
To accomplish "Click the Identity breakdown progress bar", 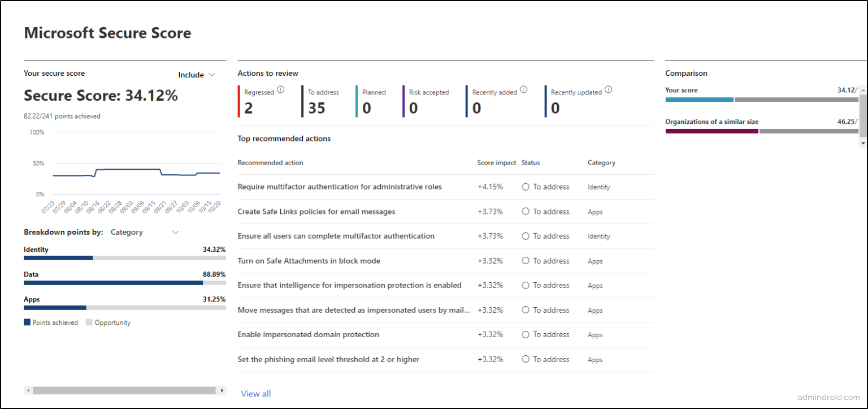I will [124, 258].
